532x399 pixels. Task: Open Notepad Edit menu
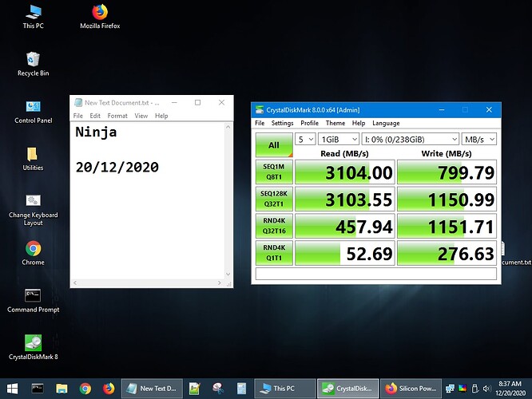pos(95,116)
